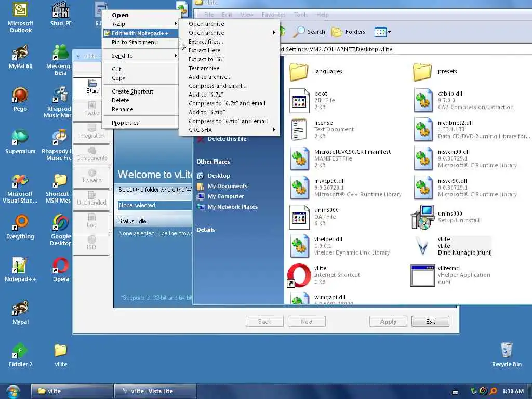Switch to vLite folder taskbar button
This screenshot has width=532, height=399.
point(72,391)
